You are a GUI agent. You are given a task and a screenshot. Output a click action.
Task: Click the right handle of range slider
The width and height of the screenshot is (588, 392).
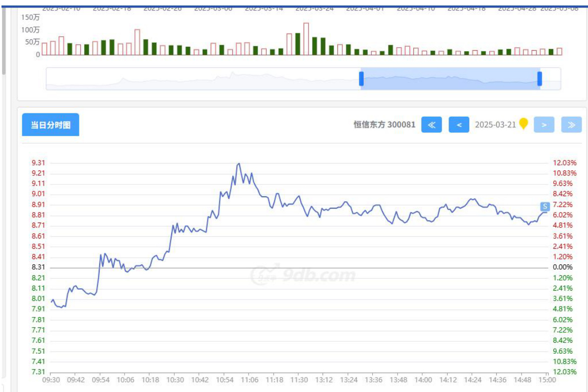click(539, 78)
